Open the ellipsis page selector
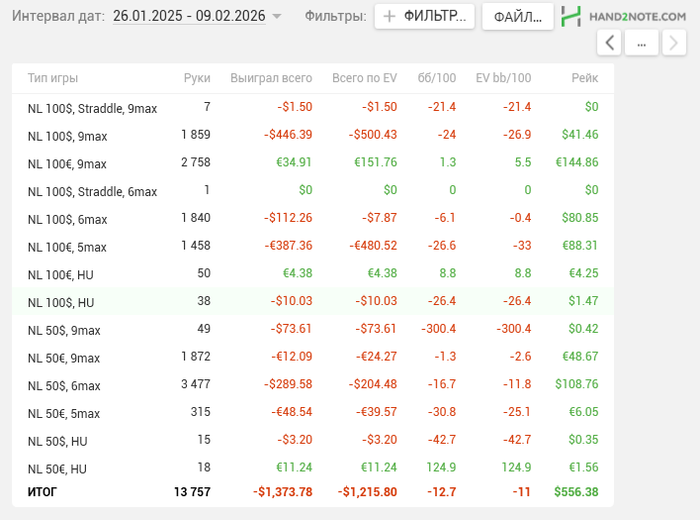 pyautogui.click(x=642, y=42)
